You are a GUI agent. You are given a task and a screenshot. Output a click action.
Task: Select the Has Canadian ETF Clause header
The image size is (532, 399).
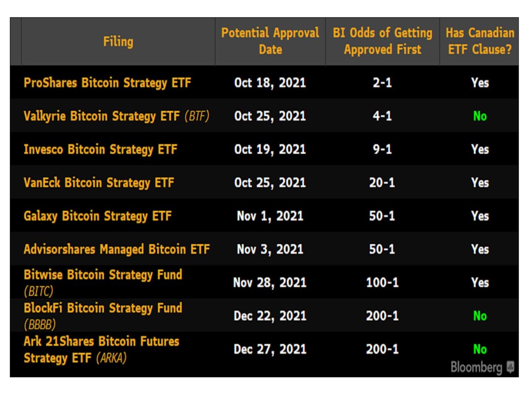click(x=480, y=41)
